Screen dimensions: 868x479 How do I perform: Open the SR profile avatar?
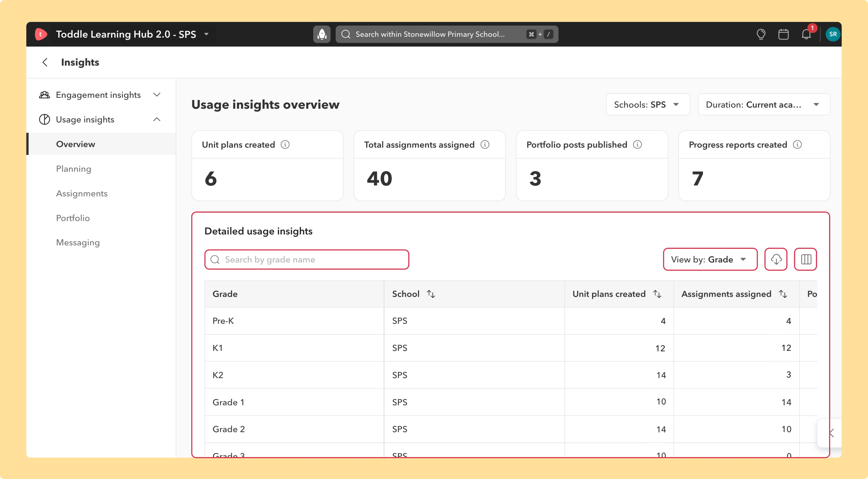[833, 34]
